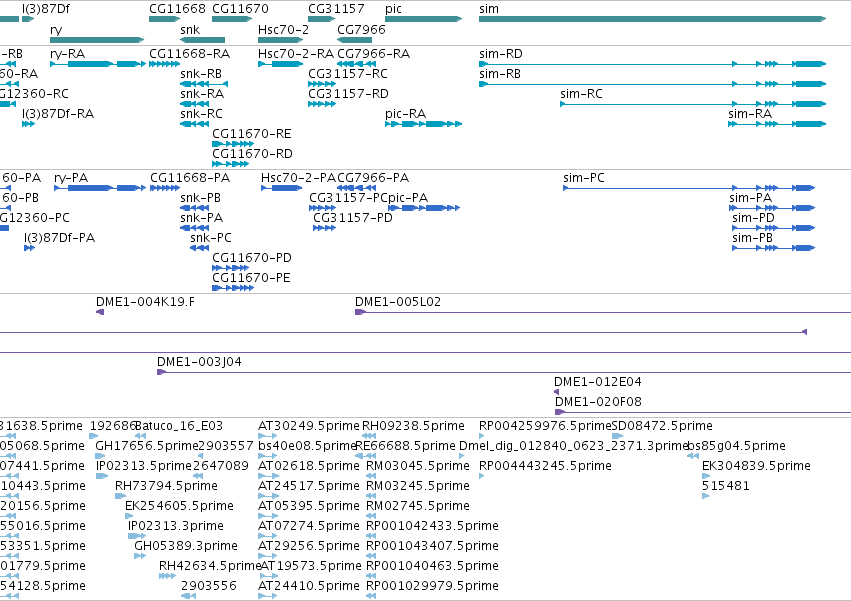Select the CG7966-PA protein label
The width and height of the screenshot is (851, 601).
pos(373,178)
